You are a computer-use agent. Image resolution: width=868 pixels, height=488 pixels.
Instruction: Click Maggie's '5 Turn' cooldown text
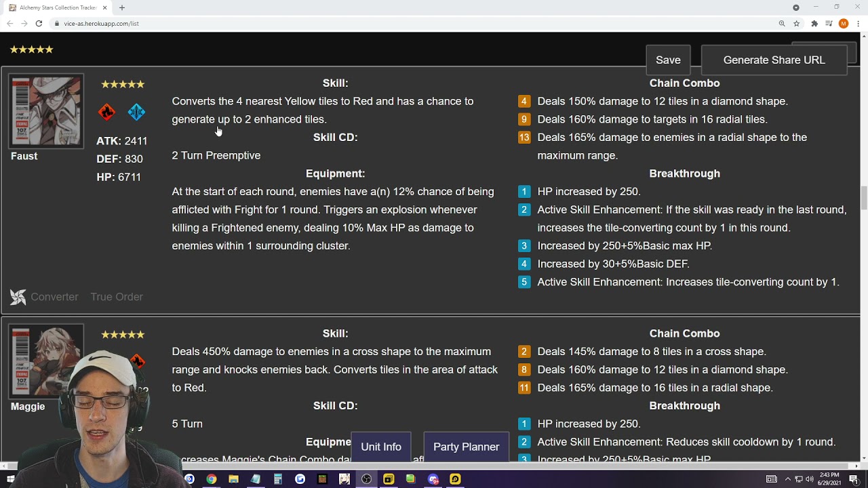click(187, 424)
